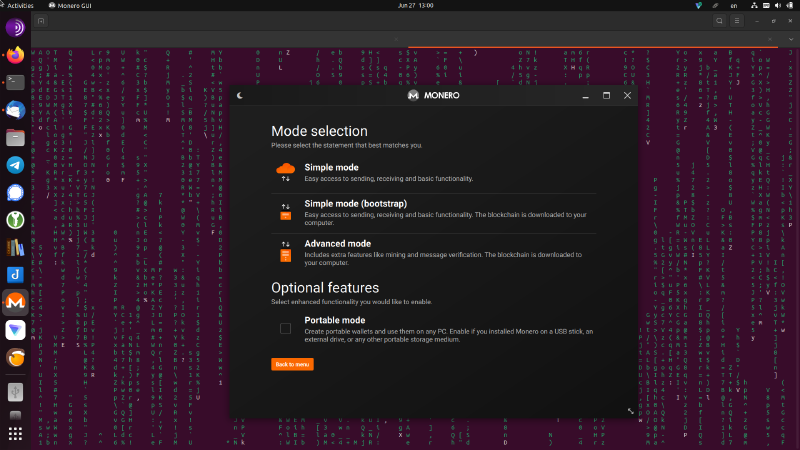Launch Proton VPN from the dock
This screenshot has height=450, width=800.
click(x=15, y=330)
